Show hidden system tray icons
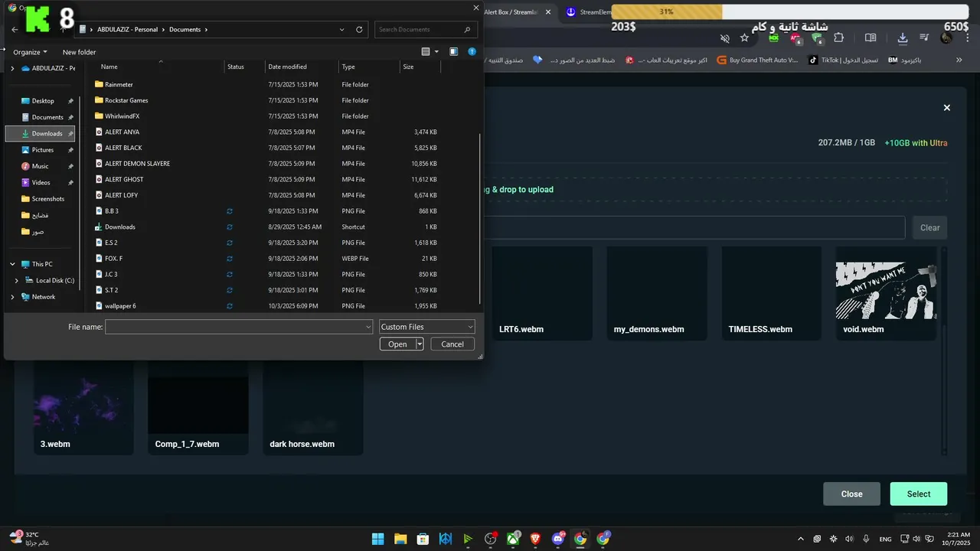 tap(801, 539)
